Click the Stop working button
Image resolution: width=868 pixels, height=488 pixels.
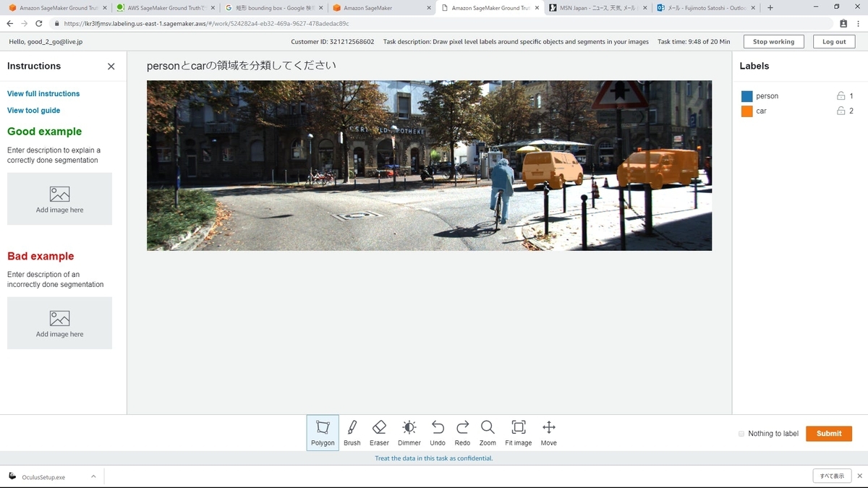pyautogui.click(x=773, y=42)
